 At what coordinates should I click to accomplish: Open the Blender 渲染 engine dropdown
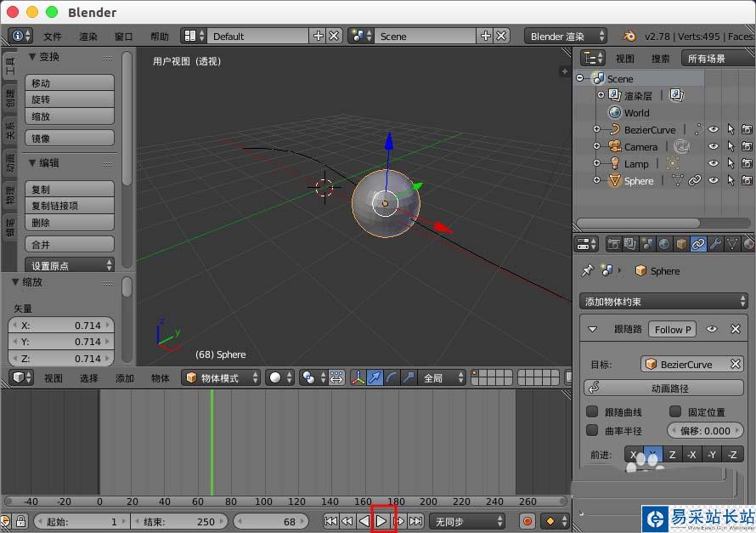pos(566,37)
